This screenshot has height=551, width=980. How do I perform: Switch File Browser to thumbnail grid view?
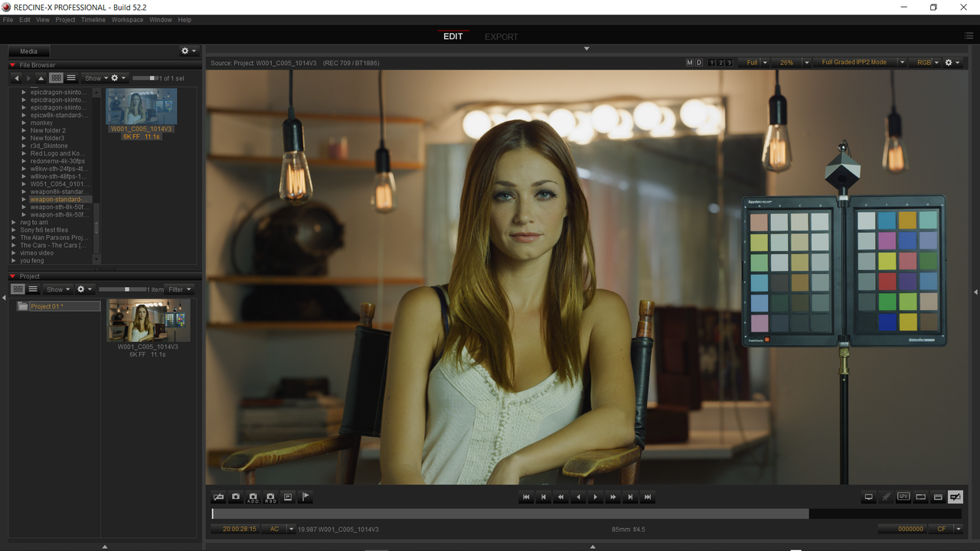point(56,78)
